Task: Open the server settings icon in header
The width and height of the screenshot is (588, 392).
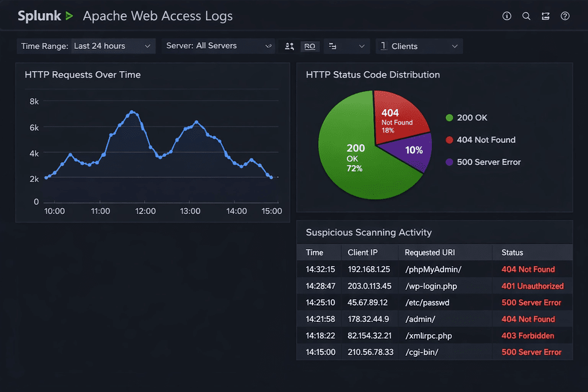Action: (546, 16)
